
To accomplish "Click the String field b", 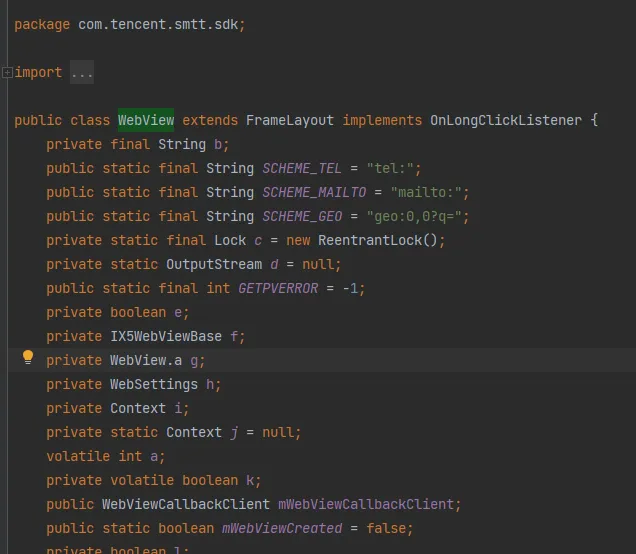I will [218, 144].
